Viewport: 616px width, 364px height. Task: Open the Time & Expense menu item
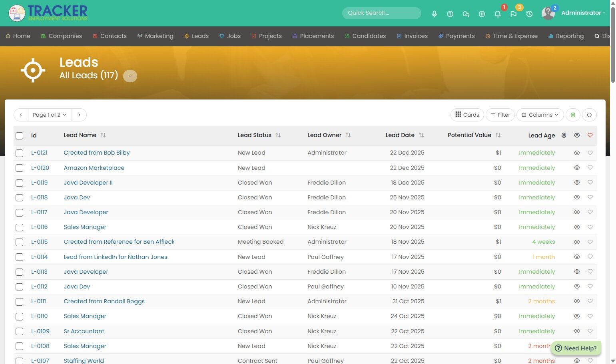[511, 36]
